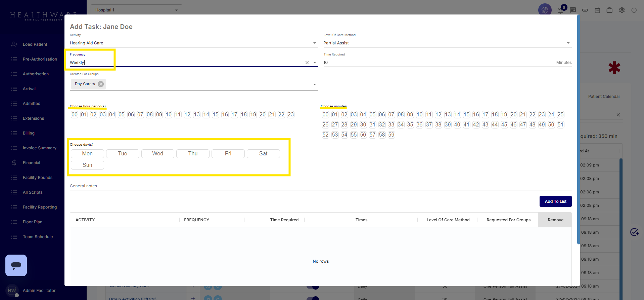Click the notifications bell icon

(x=560, y=10)
